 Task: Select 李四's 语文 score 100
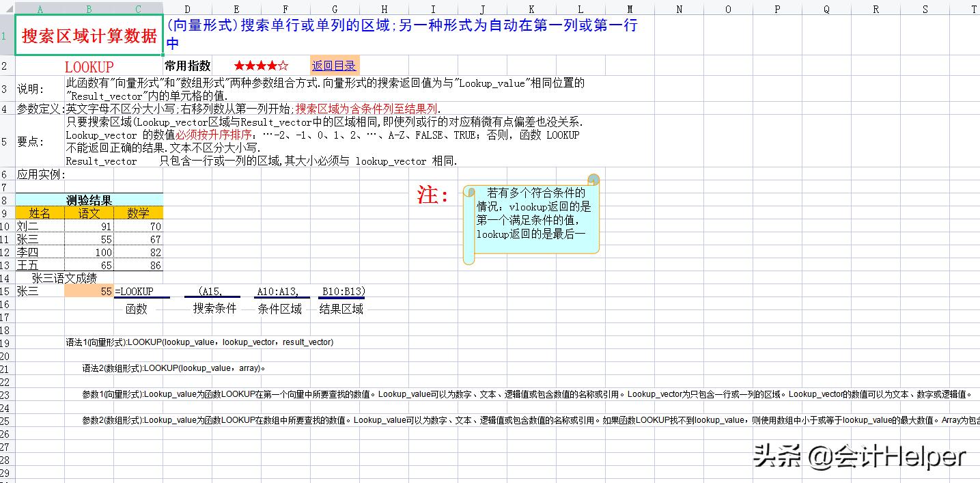(89, 251)
